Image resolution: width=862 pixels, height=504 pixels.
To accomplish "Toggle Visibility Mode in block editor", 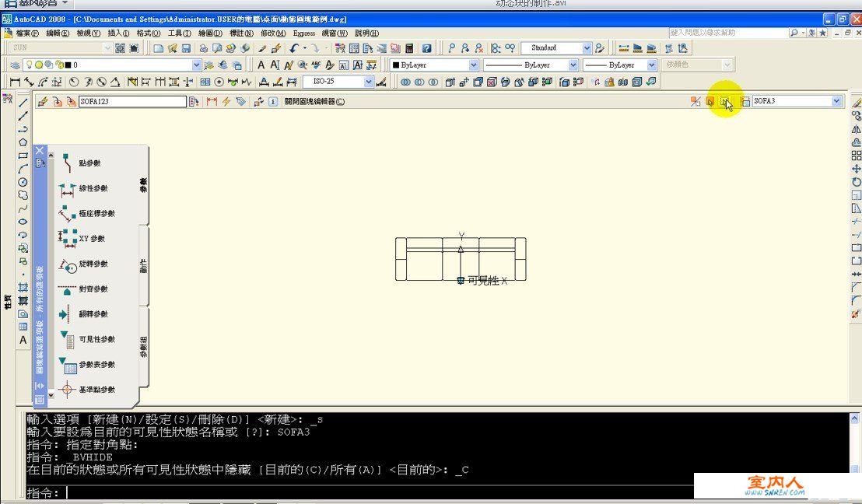I will coord(696,101).
